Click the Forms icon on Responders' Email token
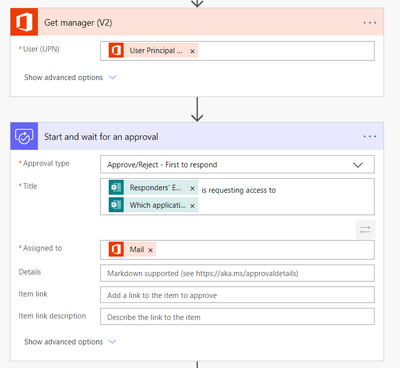 pos(116,188)
